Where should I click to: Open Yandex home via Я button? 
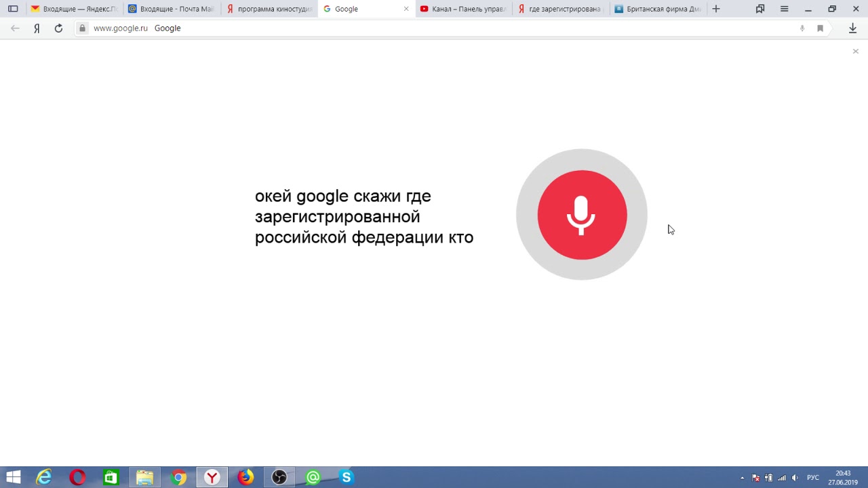coord(37,28)
